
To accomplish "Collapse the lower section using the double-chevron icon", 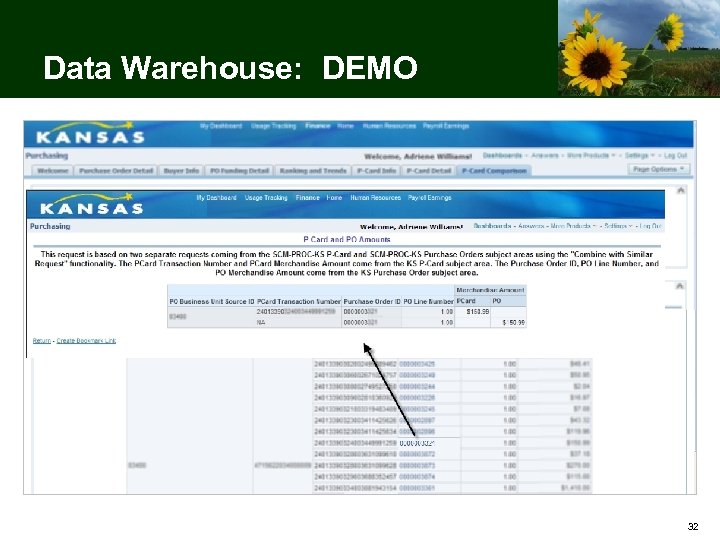I will click(680, 286).
